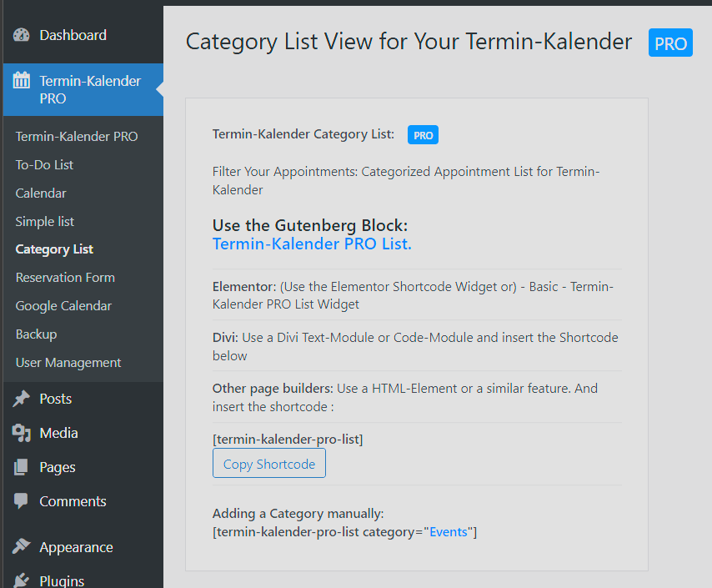Go to the Calendar submenu page
Viewport: 712px width, 588px height.
(x=41, y=193)
